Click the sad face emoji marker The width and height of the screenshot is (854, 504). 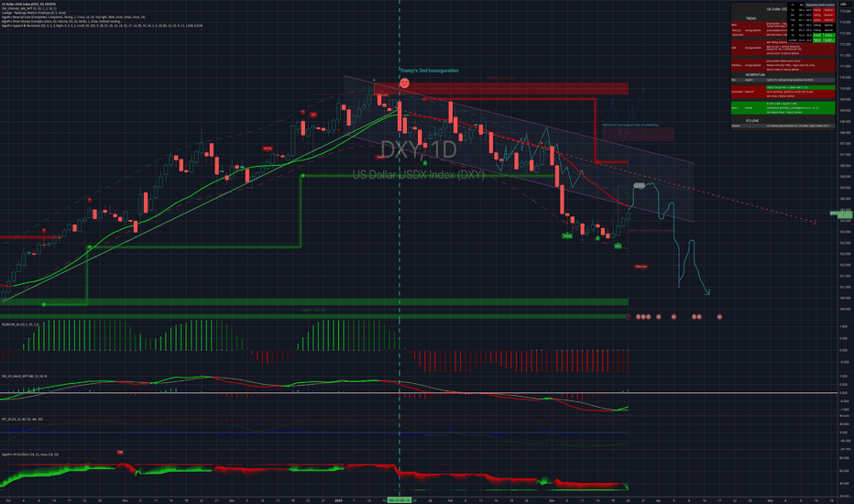click(404, 82)
